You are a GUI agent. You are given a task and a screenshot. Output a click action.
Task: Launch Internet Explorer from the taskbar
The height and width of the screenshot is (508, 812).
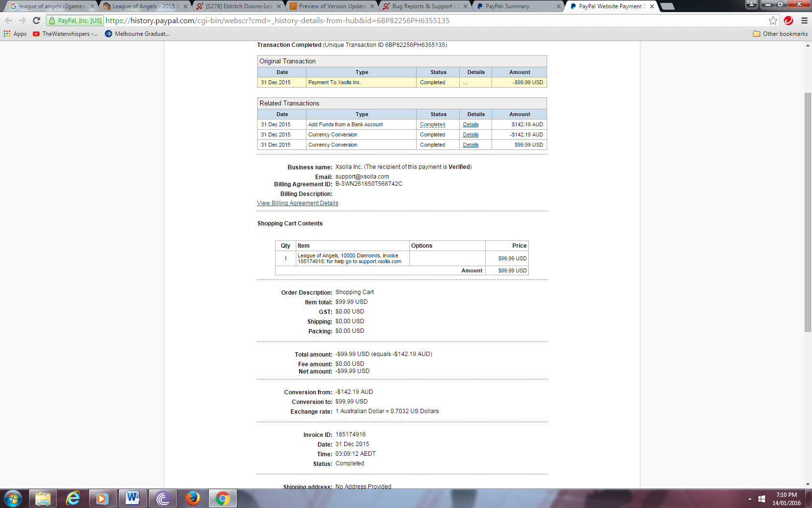pyautogui.click(x=73, y=498)
